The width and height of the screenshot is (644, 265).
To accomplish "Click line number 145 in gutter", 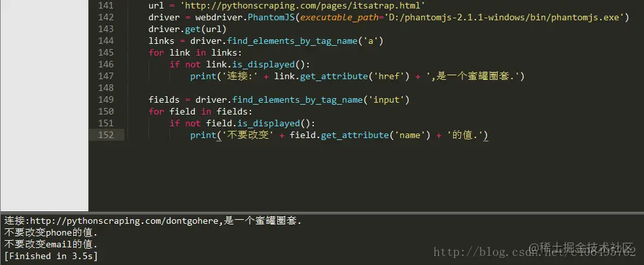I will click(106, 52).
